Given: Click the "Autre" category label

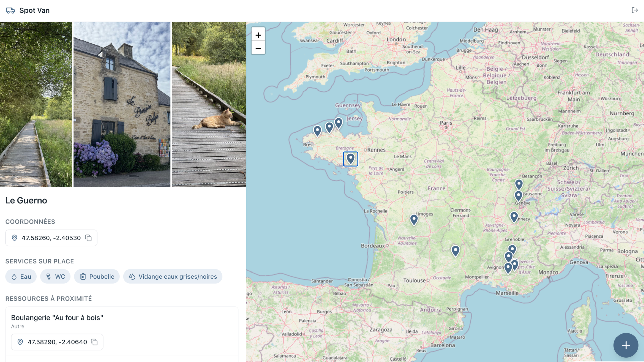Looking at the screenshot, I should pos(18,327).
